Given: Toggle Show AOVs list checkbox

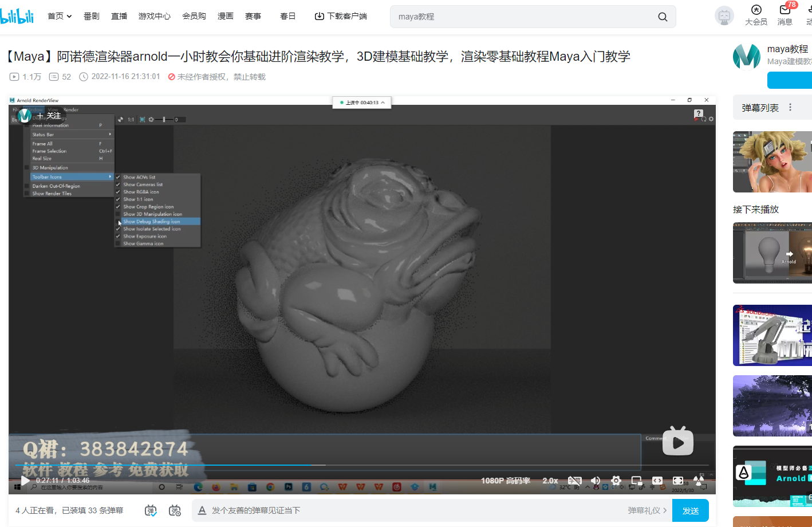Looking at the screenshot, I should pyautogui.click(x=118, y=177).
